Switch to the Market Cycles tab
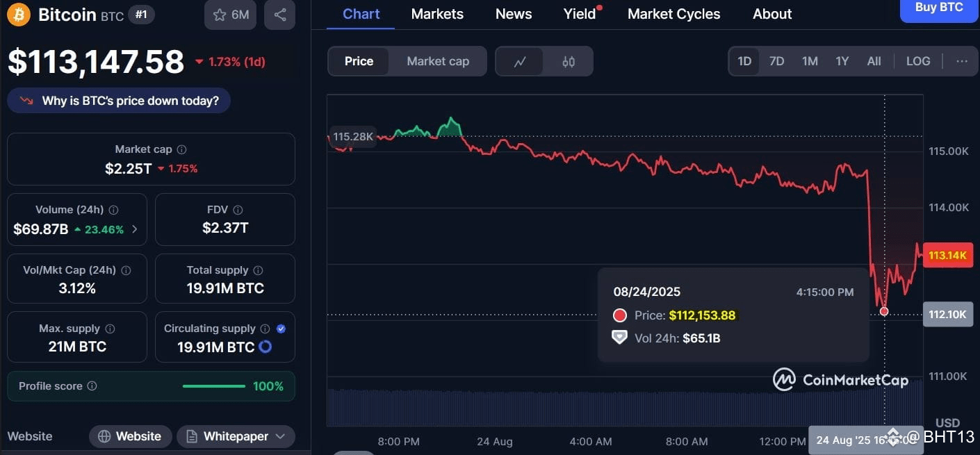 click(x=673, y=14)
